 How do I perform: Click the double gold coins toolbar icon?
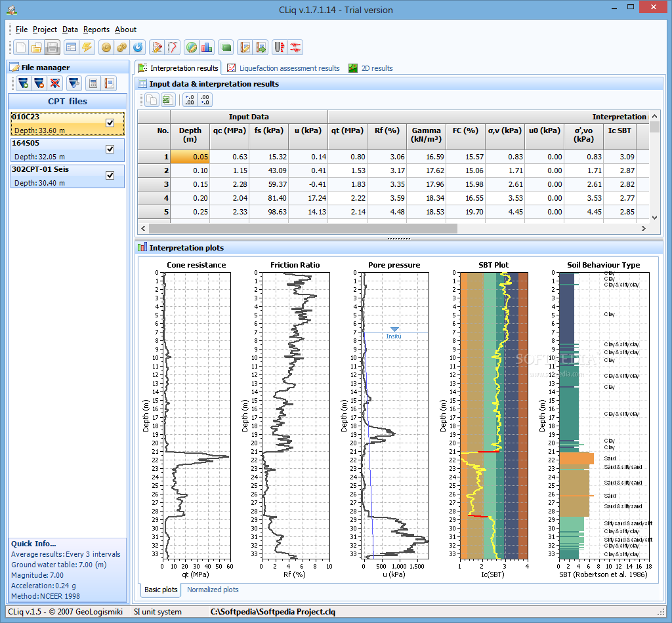(121, 47)
